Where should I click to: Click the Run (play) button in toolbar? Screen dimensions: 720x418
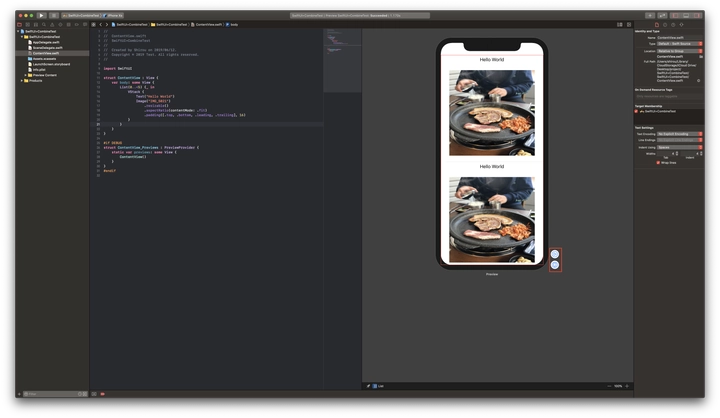41,15
